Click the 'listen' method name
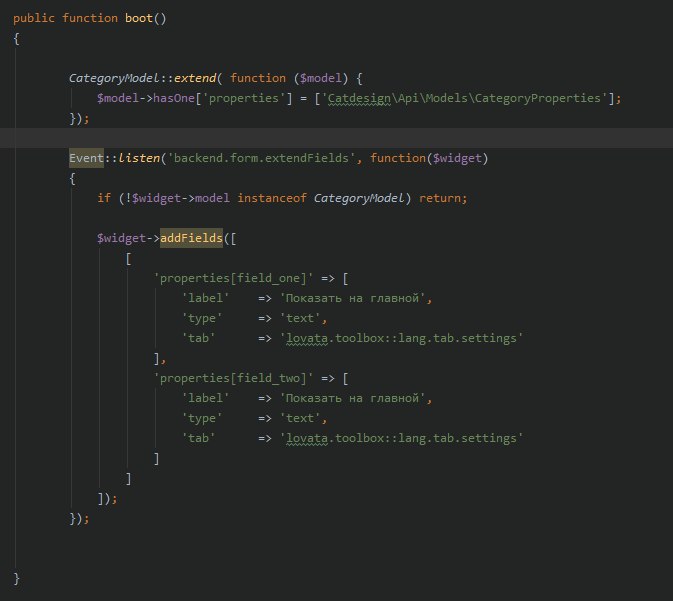 pyautogui.click(x=139, y=158)
